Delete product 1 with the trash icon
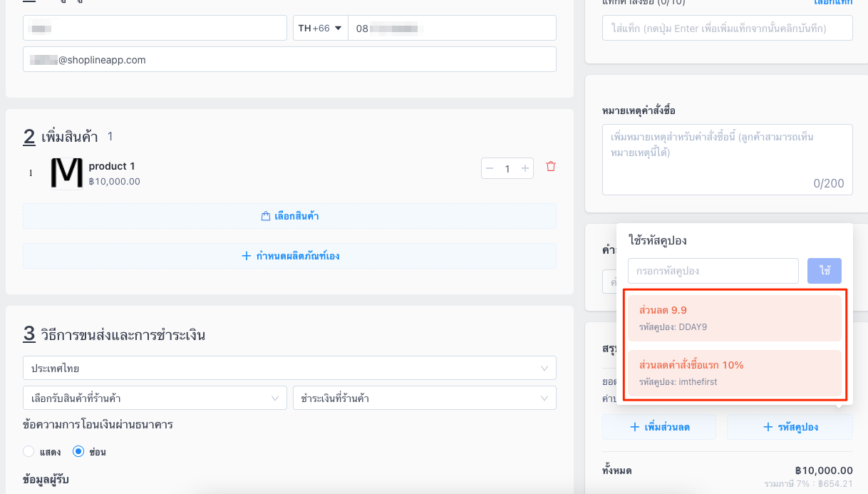 [x=550, y=166]
